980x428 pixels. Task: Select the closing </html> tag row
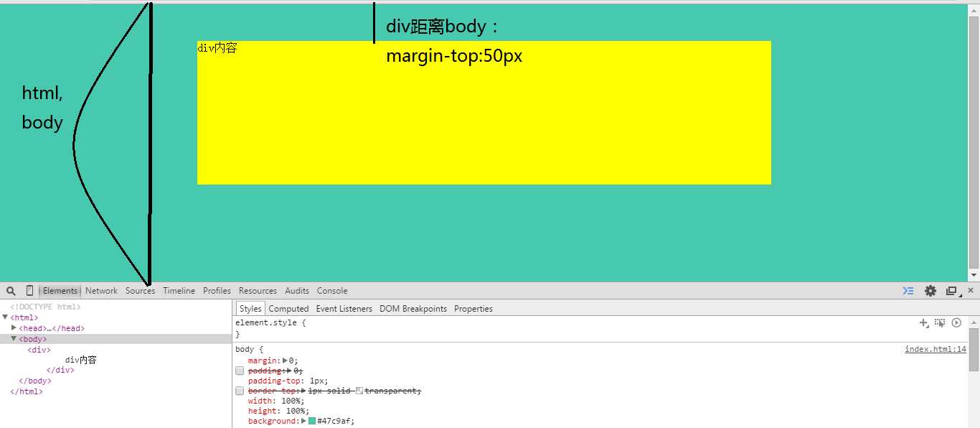tap(27, 391)
